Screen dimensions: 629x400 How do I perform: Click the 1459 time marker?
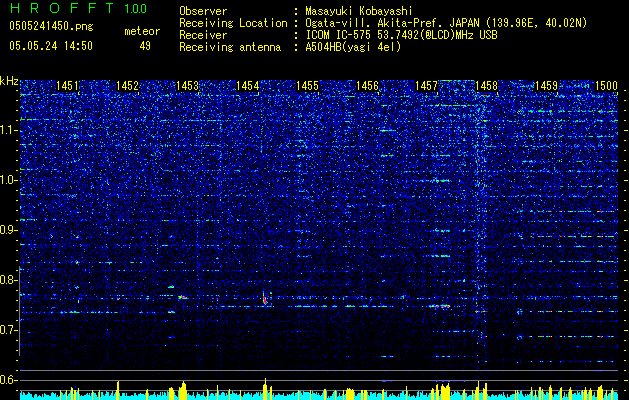coord(546,86)
